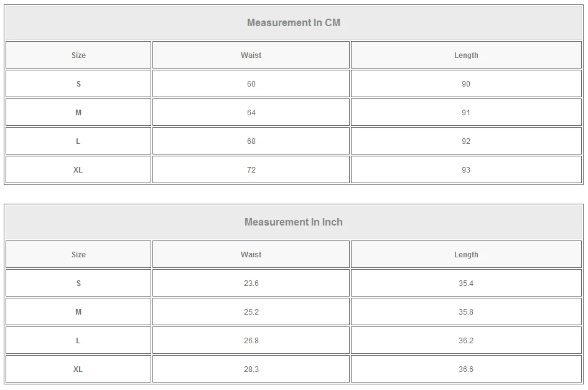This screenshot has height=390, width=588.
Task: Select the Size column header in CM table
Action: pos(78,55)
